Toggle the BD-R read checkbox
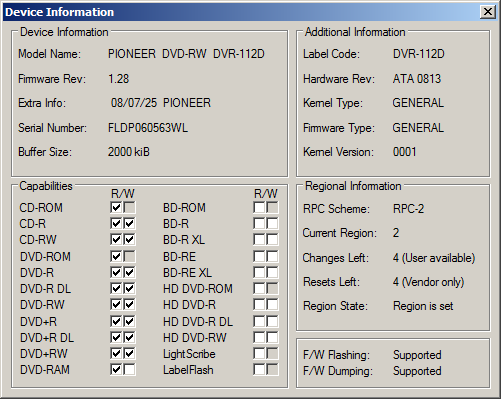The image size is (501, 399). pos(259,223)
